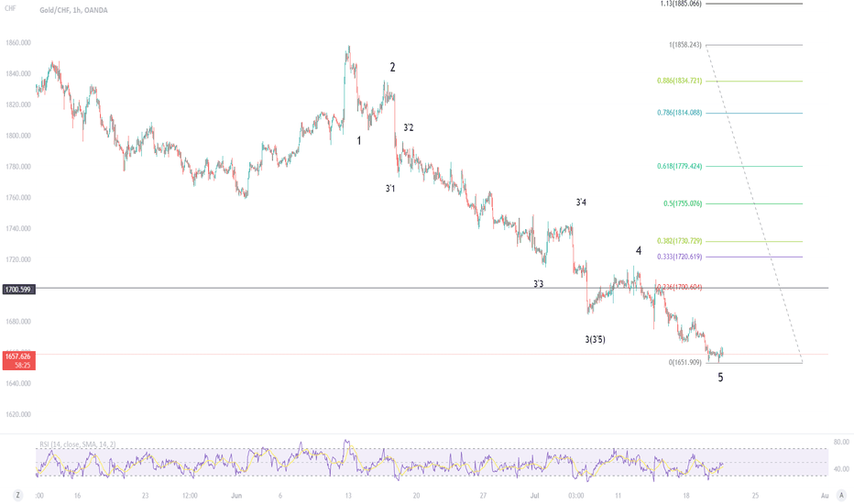
Task: Select the 0.382(1730.729) Fibonacci level
Action: point(679,241)
